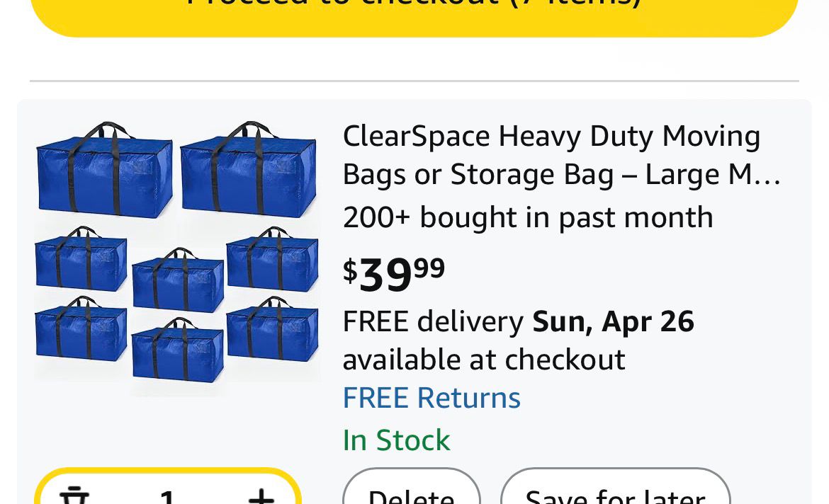The image size is (829, 504).
Task: Click the Sun, Apr 26 delivery date
Action: pyautogui.click(x=613, y=321)
